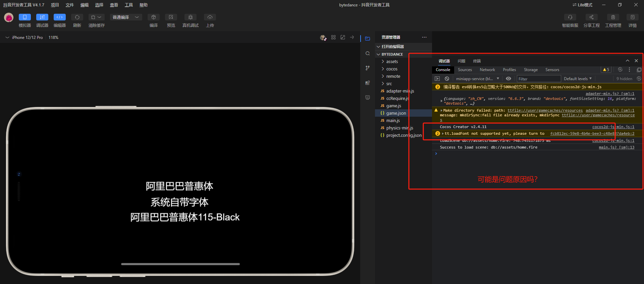This screenshot has height=284, width=644.
Task: Switch to Lite模式
Action: coord(582,5)
